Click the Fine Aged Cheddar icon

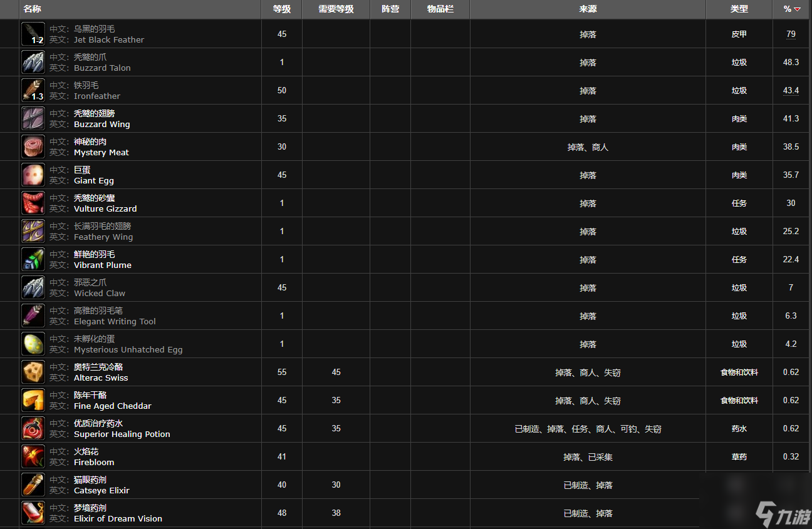(x=33, y=401)
